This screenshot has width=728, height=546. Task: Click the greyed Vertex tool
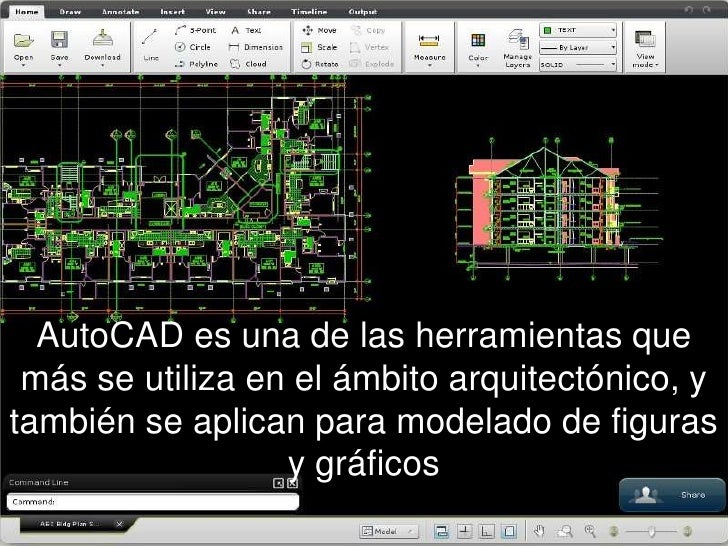369,47
